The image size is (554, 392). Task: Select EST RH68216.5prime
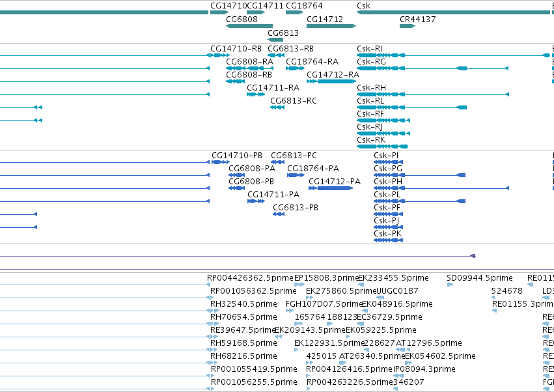tap(214, 363)
